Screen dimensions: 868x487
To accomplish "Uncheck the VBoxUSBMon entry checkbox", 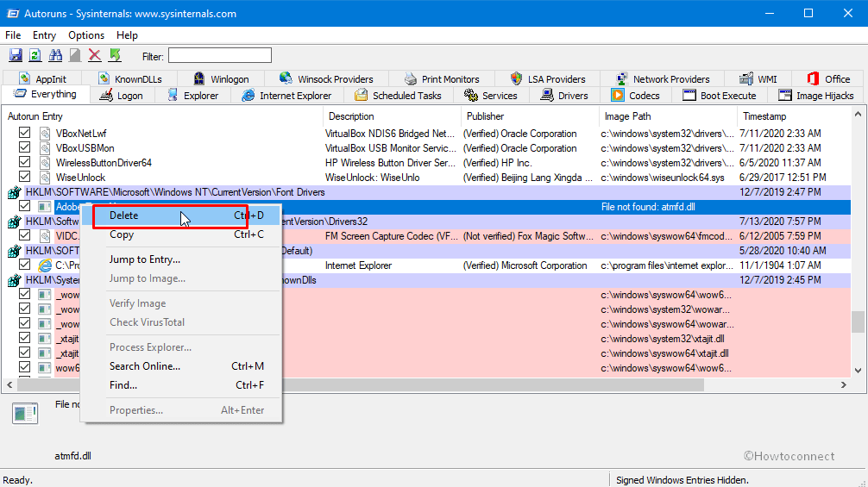I will [24, 147].
